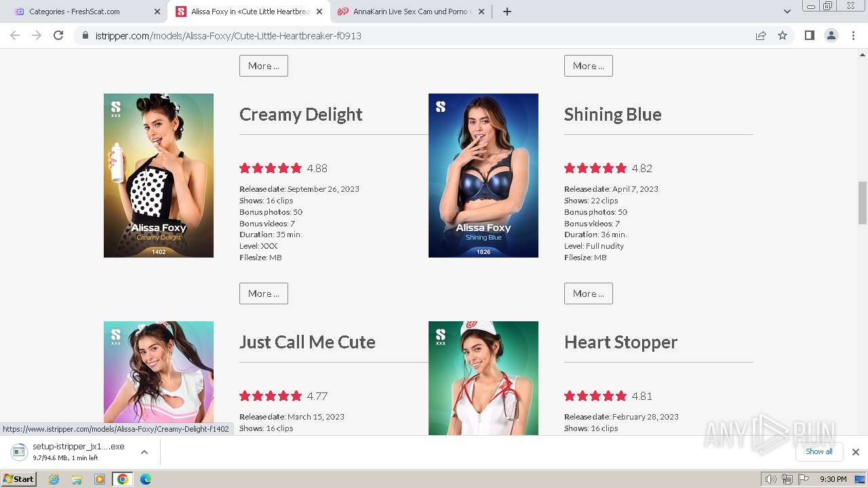Close the downloads bar
Image resolution: width=868 pixels, height=488 pixels.
tap(856, 452)
